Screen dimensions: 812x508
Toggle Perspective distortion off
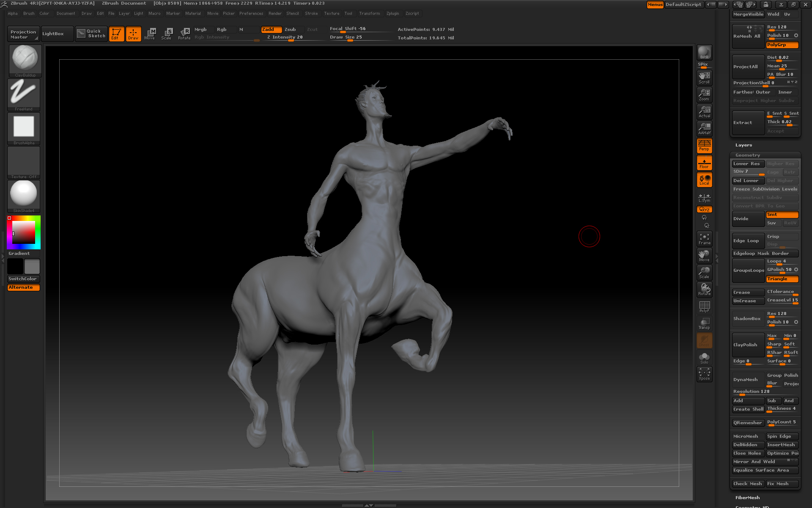pyautogui.click(x=704, y=145)
